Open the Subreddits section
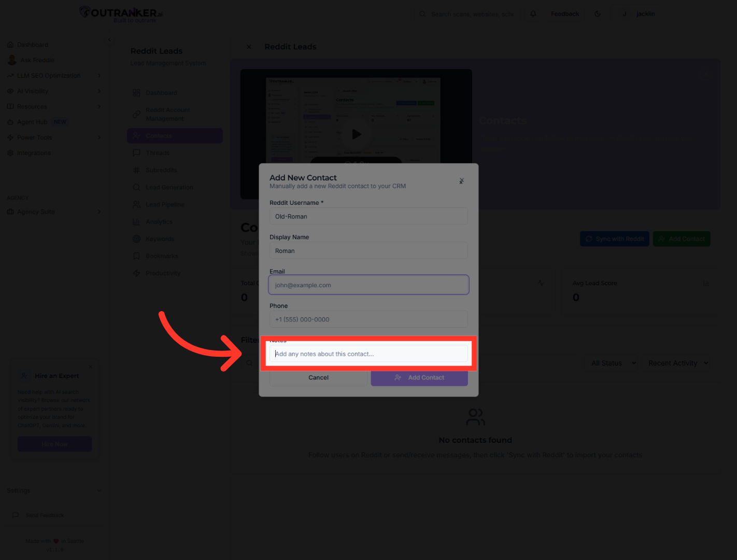 coord(175,170)
